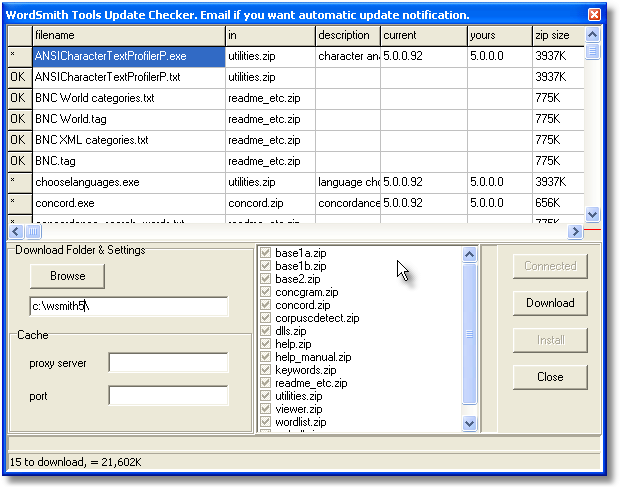The image size is (621, 490).
Task: Click the zip list scroll-down arrow
Action: 469,423
